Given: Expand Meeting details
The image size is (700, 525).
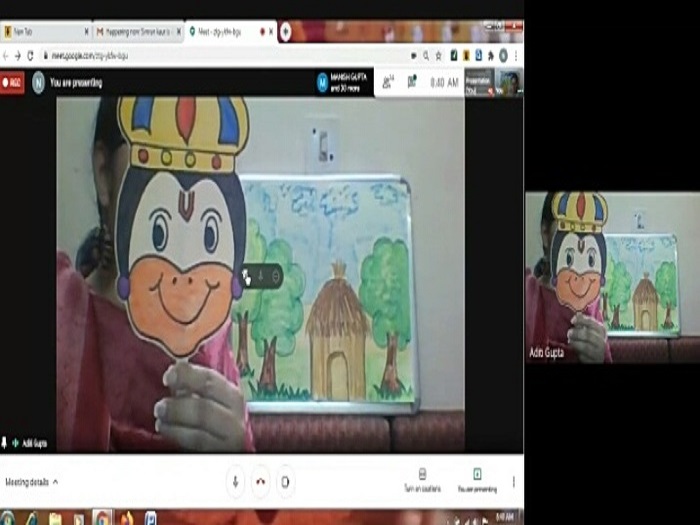Looking at the screenshot, I should [32, 482].
